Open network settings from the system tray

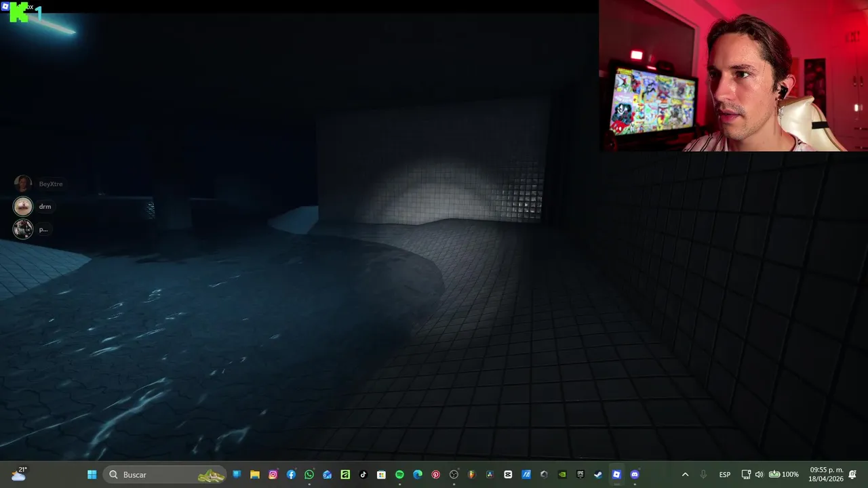click(x=746, y=474)
